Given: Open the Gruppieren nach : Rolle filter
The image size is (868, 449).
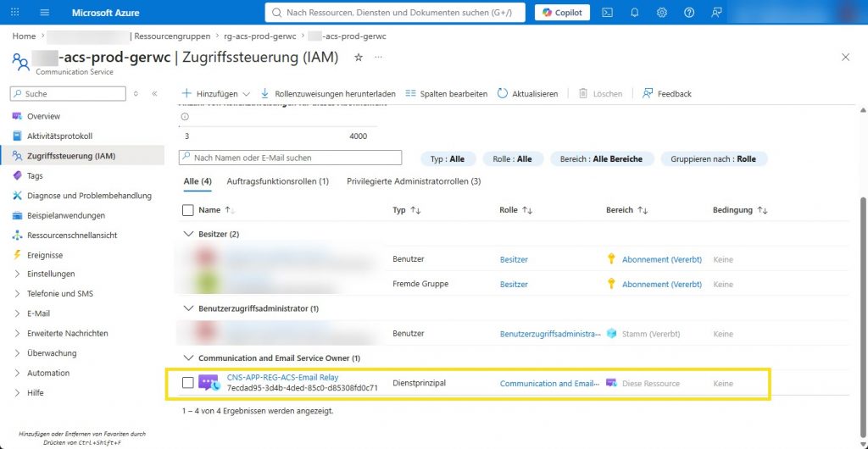Looking at the screenshot, I should 715,158.
